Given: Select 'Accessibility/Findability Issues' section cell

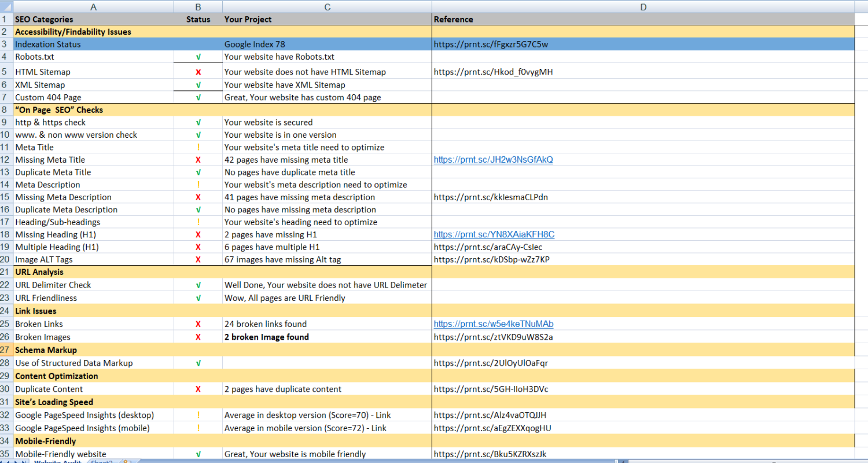Looking at the screenshot, I should [94, 32].
